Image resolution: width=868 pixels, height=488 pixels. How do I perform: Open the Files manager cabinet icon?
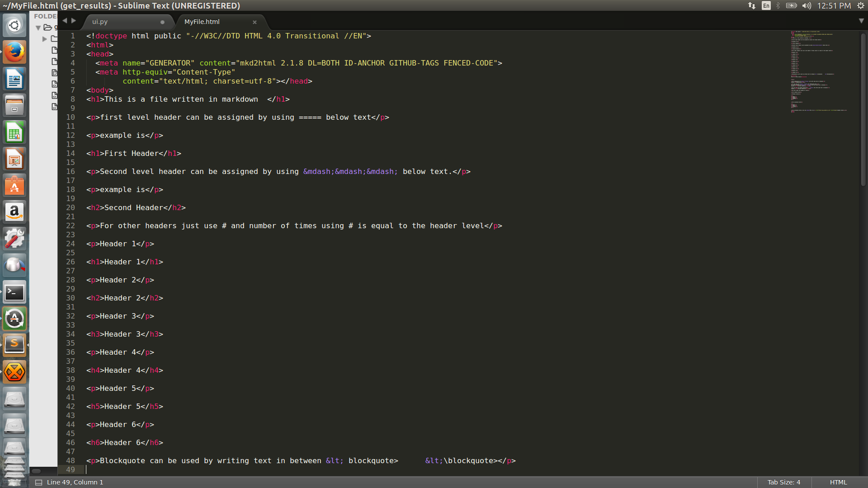click(14, 106)
